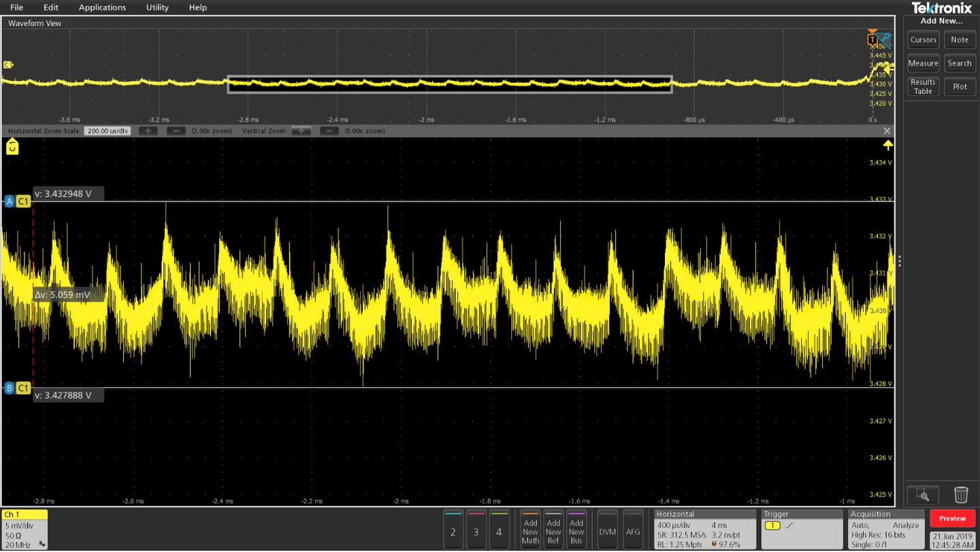Open the Help menu

pos(197,7)
